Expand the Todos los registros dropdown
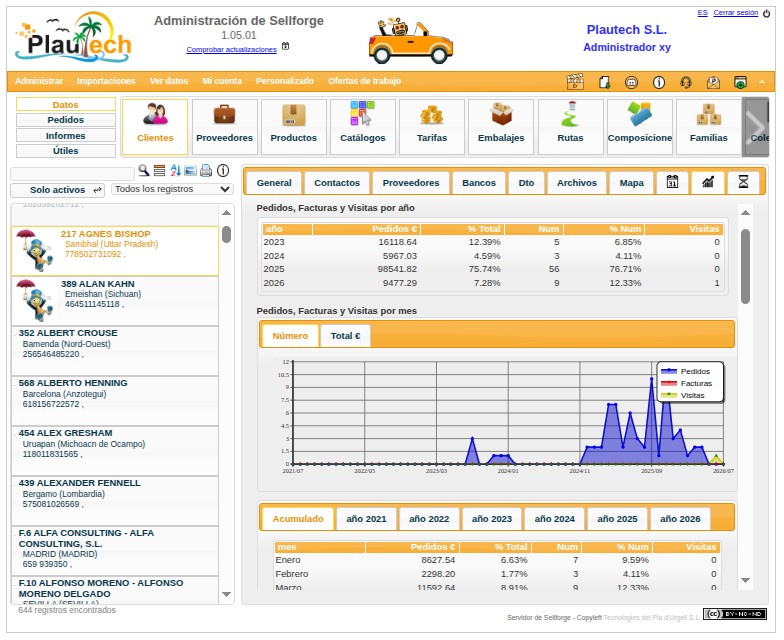784x640 pixels. [172, 189]
